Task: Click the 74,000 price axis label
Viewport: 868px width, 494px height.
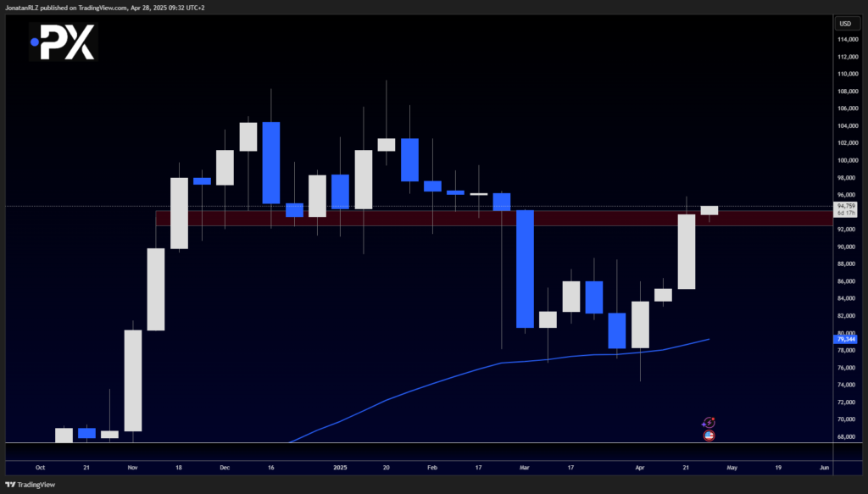Action: (x=848, y=385)
